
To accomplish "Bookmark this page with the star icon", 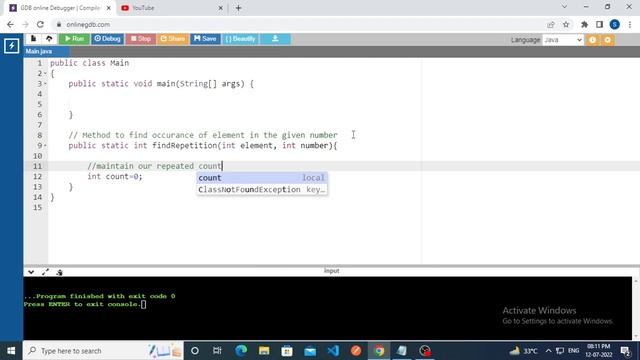I will [x=566, y=24].
